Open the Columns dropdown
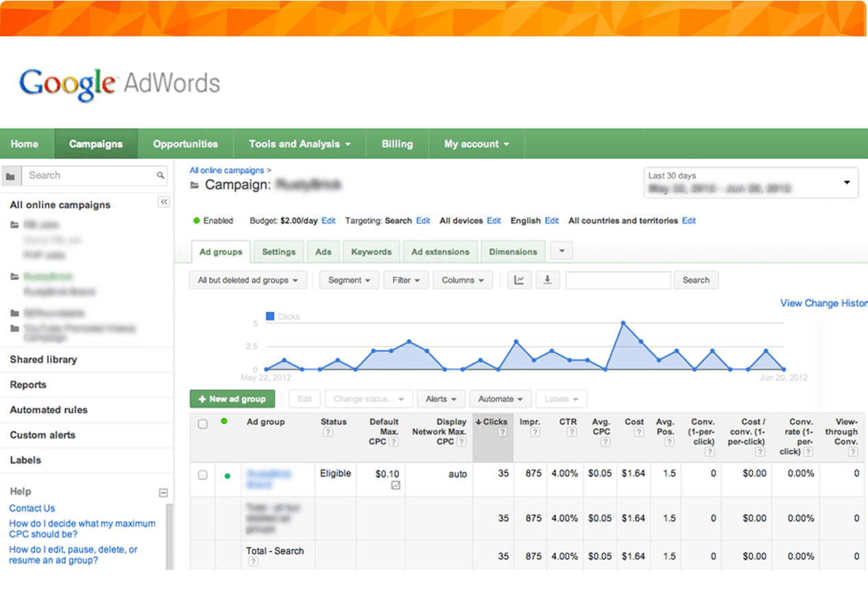The image size is (868, 605). (x=463, y=280)
